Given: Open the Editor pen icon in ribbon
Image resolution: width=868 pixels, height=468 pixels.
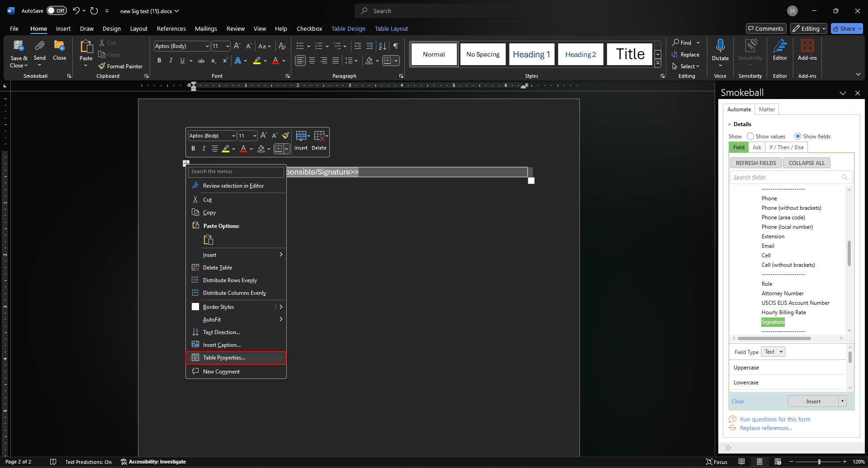Looking at the screenshot, I should click(x=780, y=46).
